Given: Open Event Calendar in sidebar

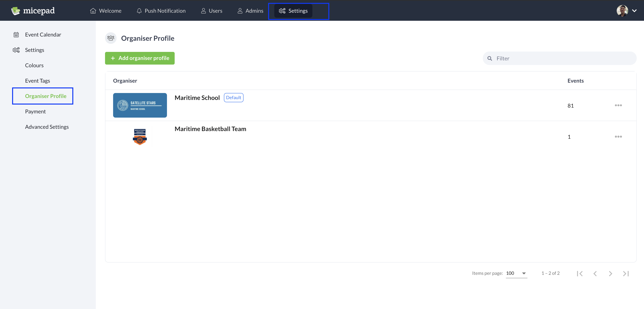Looking at the screenshot, I should coord(43,35).
